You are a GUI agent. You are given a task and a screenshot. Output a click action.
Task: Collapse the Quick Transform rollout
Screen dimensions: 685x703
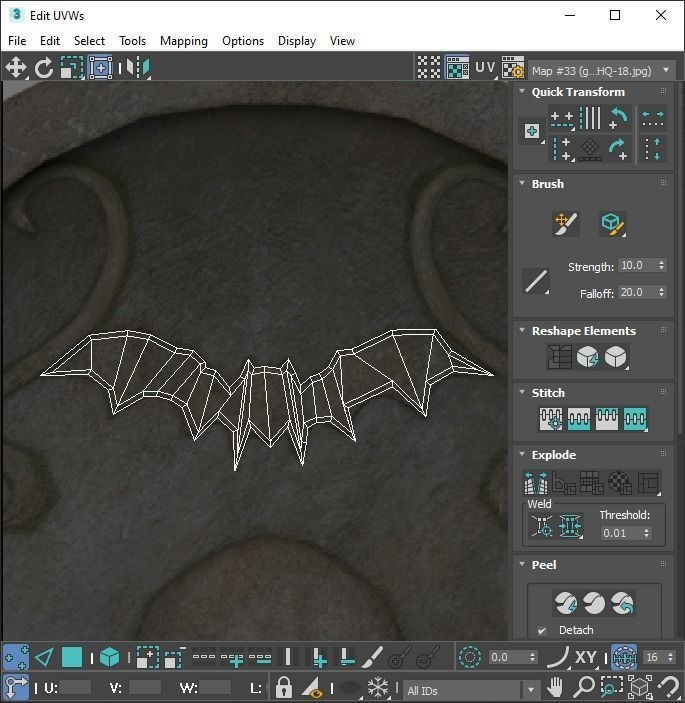pyautogui.click(x=522, y=91)
